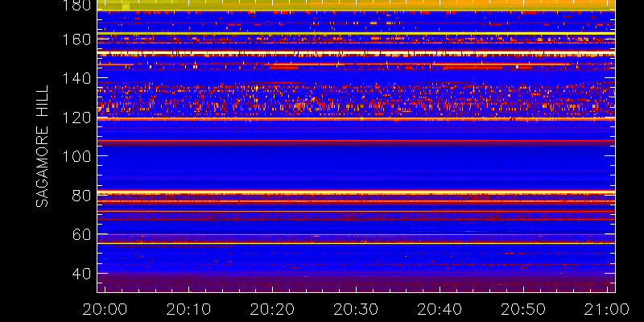This screenshot has width=644, height=322.
Task: Click the 20:00 time axis label
Action: tap(105, 309)
